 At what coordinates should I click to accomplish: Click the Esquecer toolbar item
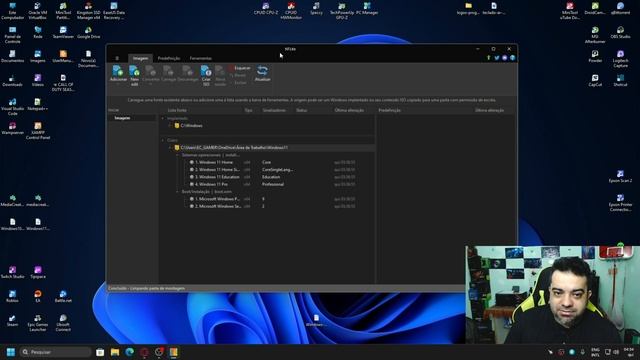(x=240, y=68)
